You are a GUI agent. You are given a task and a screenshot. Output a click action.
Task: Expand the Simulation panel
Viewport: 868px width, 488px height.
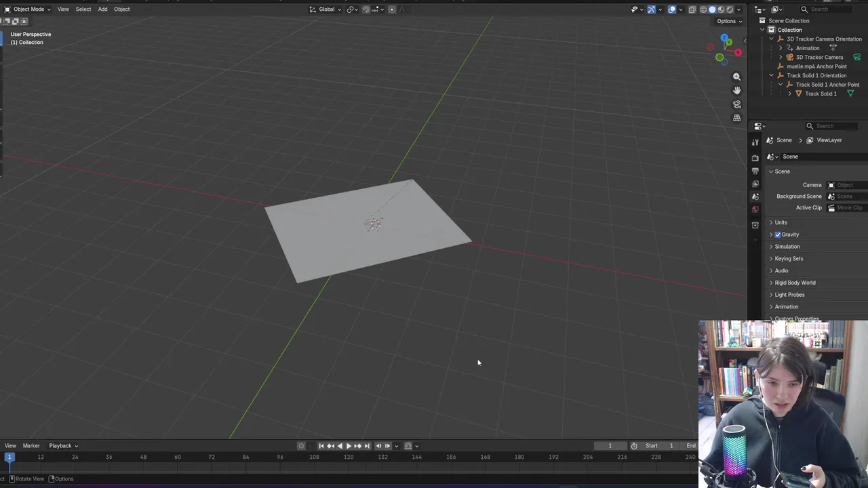[787, 247]
